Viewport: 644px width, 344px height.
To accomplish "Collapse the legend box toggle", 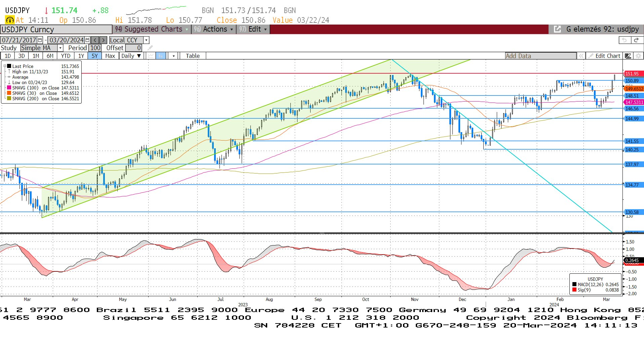I will [x=5, y=66].
